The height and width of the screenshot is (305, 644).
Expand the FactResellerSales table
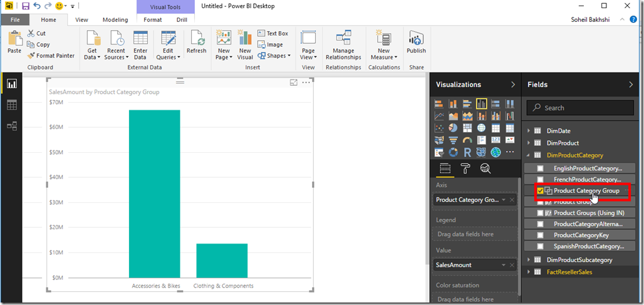pos(529,272)
